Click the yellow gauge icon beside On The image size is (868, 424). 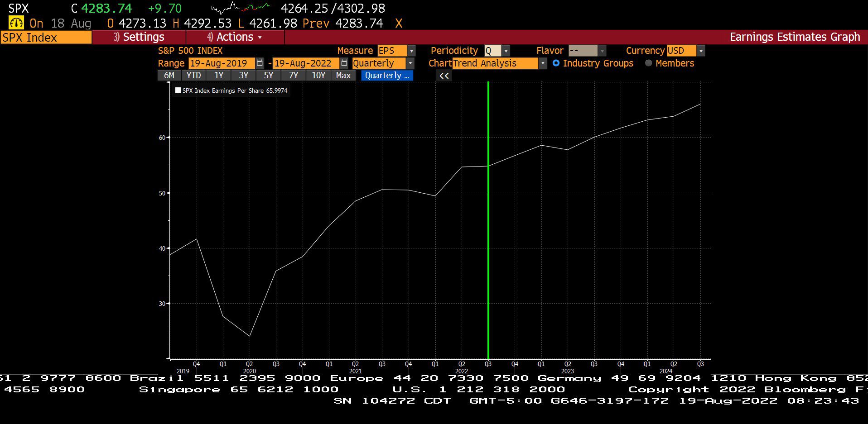pos(16,23)
